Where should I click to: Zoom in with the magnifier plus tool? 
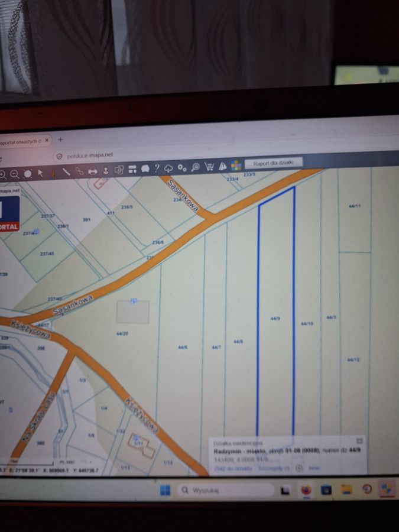[2, 175]
